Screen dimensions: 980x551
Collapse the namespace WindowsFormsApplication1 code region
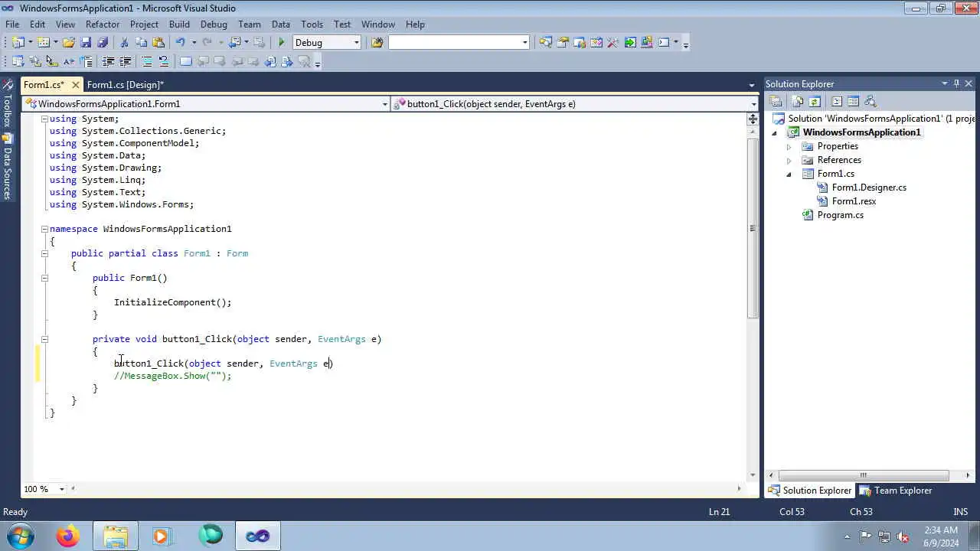pos(44,229)
